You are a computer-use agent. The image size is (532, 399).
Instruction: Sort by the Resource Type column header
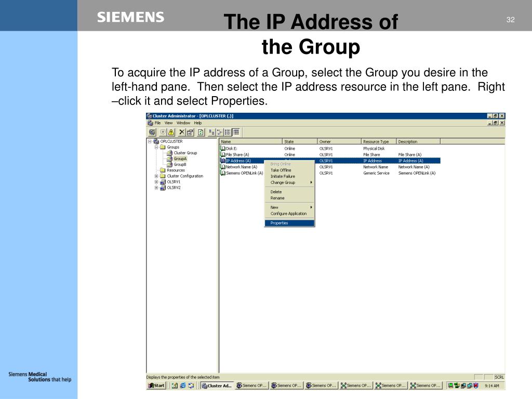[x=378, y=141]
